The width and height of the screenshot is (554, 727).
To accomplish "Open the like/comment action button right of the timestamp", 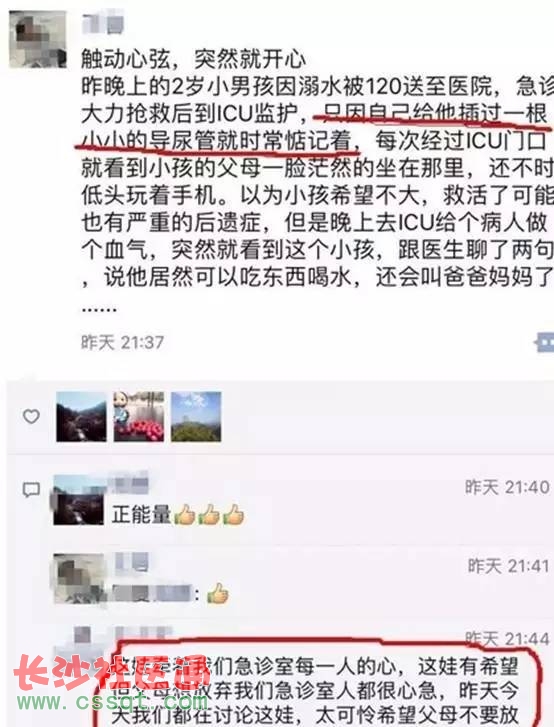I will point(544,343).
